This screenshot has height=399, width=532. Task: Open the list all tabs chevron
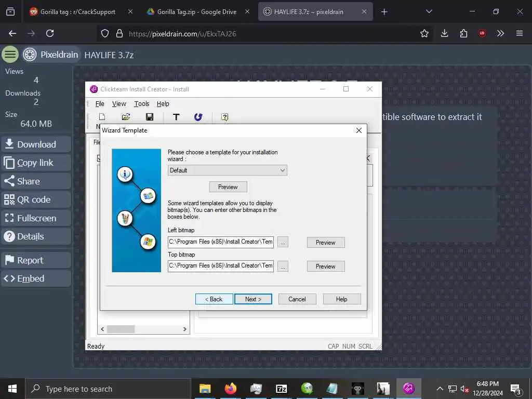pyautogui.click(x=429, y=11)
